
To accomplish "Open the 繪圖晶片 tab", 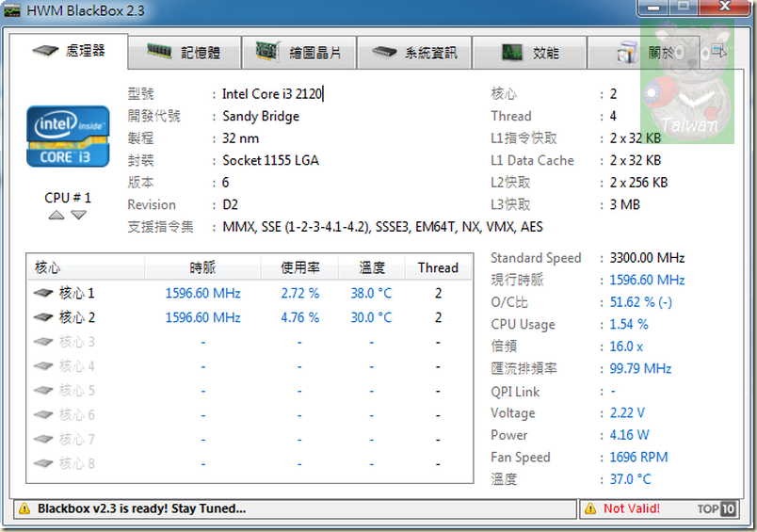I will tap(298, 52).
